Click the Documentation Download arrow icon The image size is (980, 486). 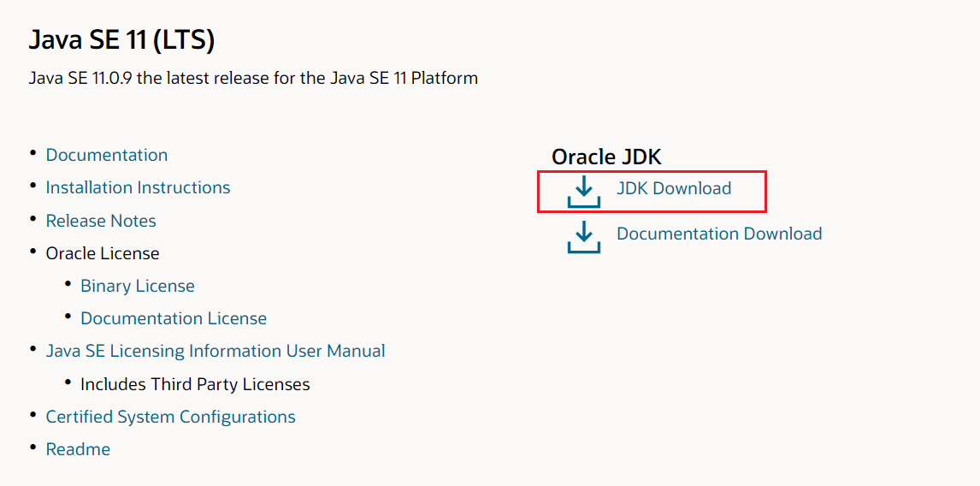pos(584,236)
